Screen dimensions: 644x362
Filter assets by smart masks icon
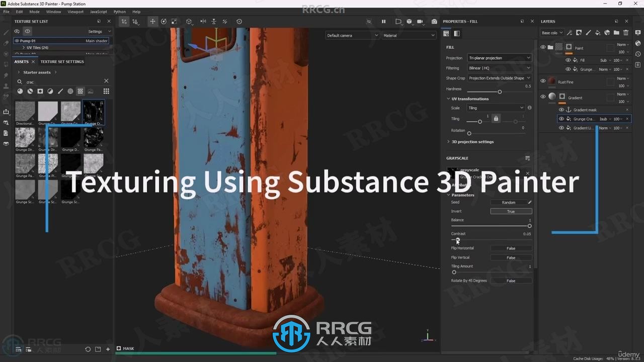coord(40,91)
